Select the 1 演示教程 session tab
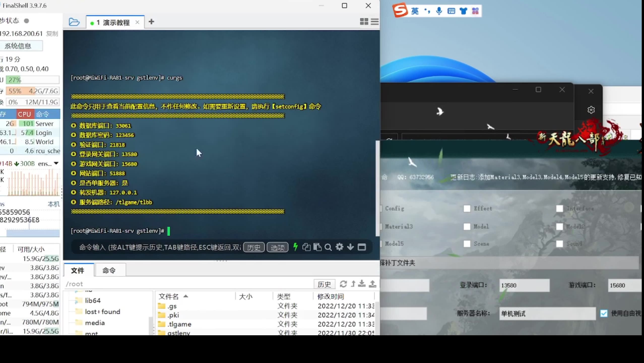This screenshot has width=644, height=363. (113, 23)
